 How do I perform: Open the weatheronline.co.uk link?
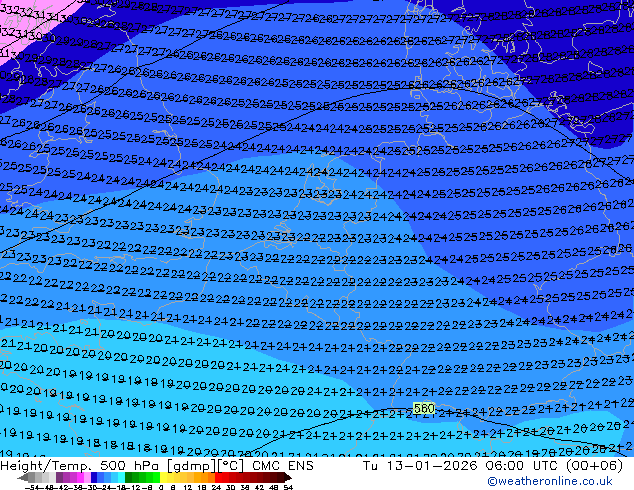[550, 481]
